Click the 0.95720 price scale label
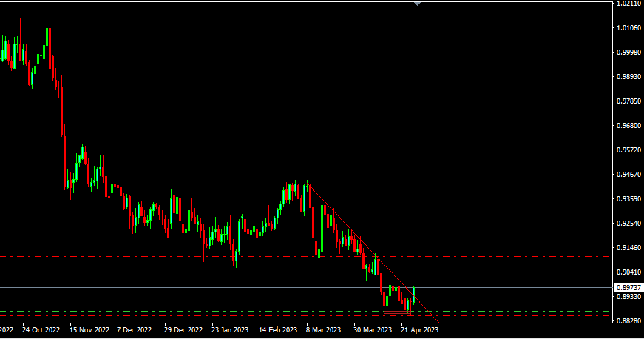644x339 pixels. click(628, 150)
